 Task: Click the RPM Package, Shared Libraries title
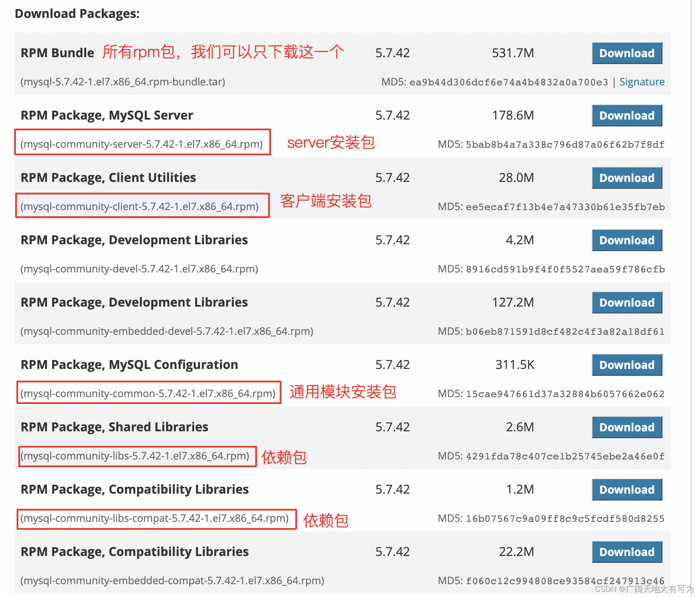click(114, 427)
